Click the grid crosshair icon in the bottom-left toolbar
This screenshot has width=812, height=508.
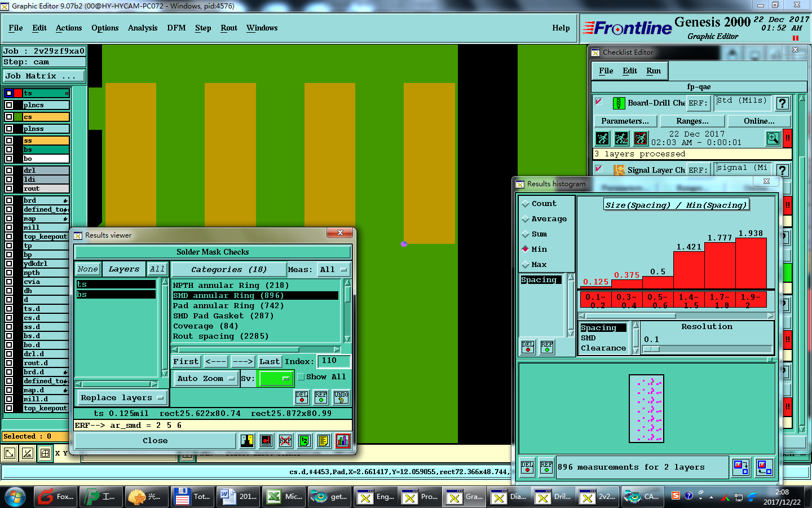pyautogui.click(x=45, y=453)
